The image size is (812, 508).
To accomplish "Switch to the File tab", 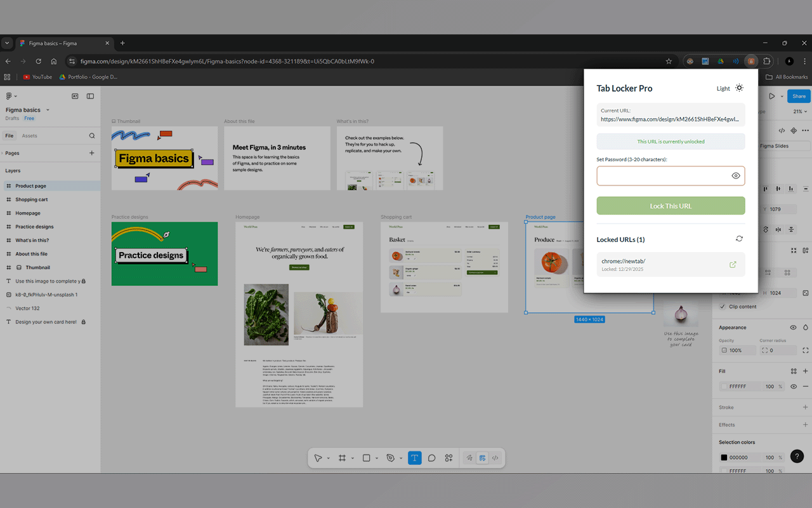I will click(x=10, y=136).
